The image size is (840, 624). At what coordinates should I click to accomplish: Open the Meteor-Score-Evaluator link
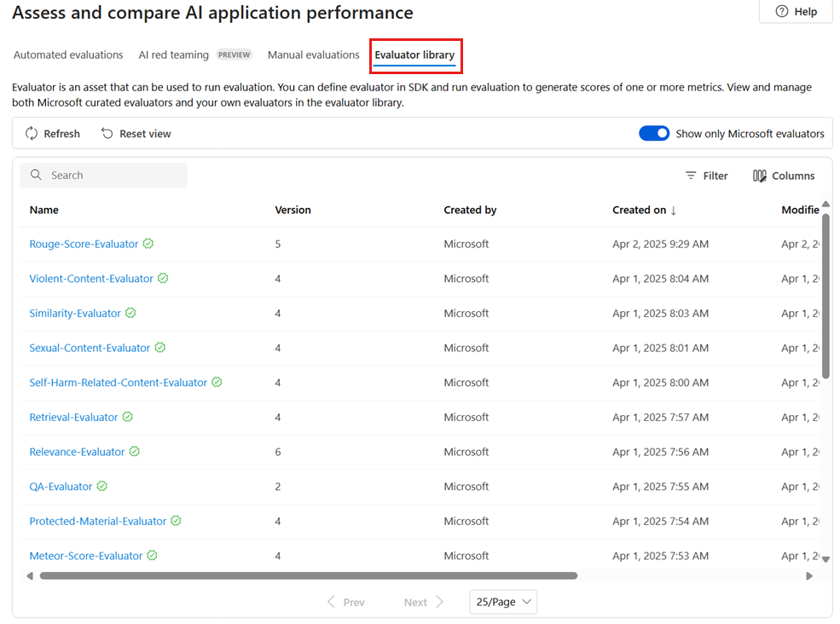pos(86,556)
